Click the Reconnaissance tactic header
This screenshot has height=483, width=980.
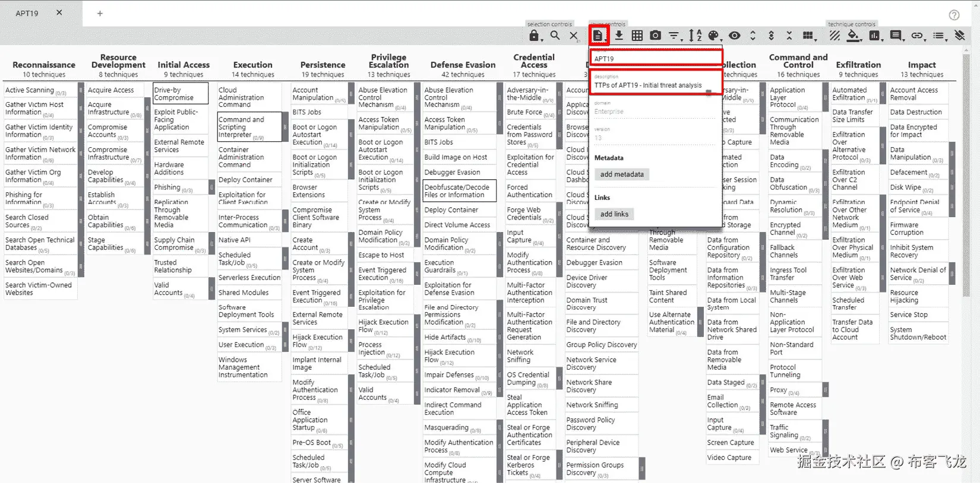point(44,65)
